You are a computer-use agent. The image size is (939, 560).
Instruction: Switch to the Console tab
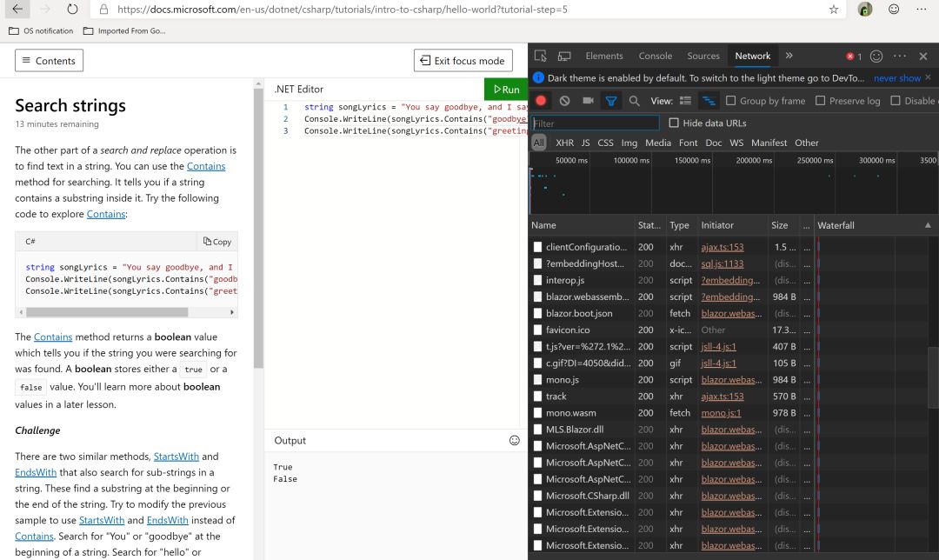656,56
